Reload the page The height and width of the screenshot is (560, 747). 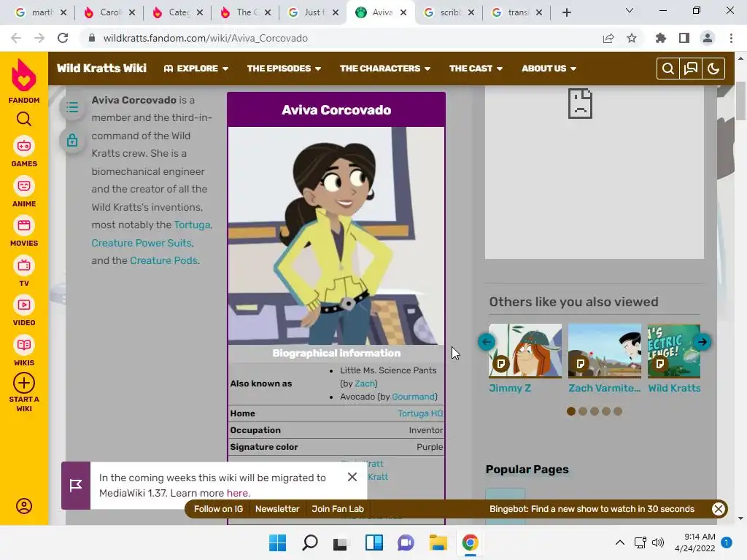click(63, 38)
